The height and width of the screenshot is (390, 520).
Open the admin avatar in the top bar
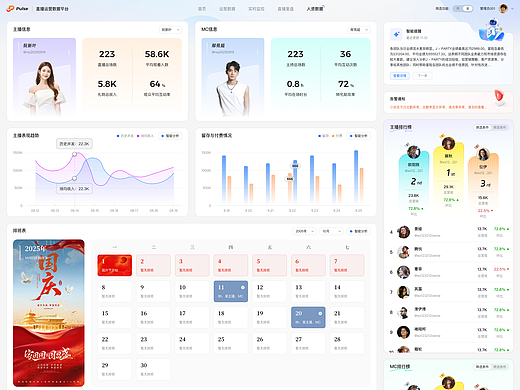tap(503, 9)
